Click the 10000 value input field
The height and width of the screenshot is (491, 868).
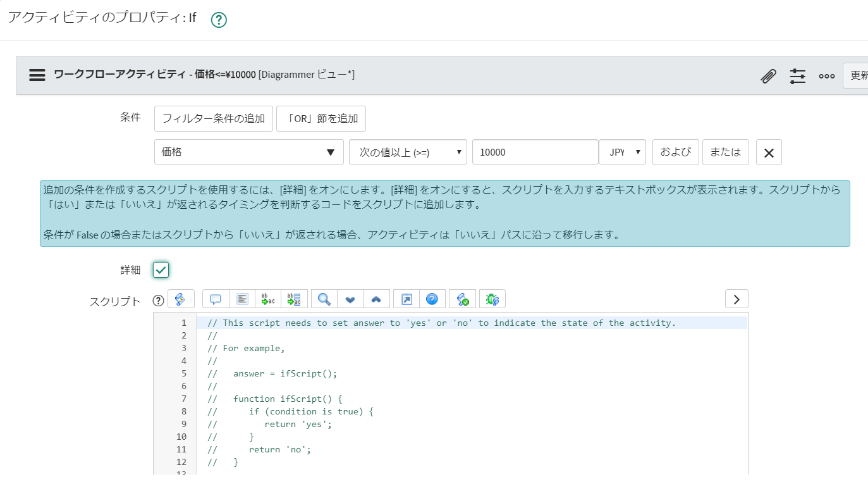[535, 152]
